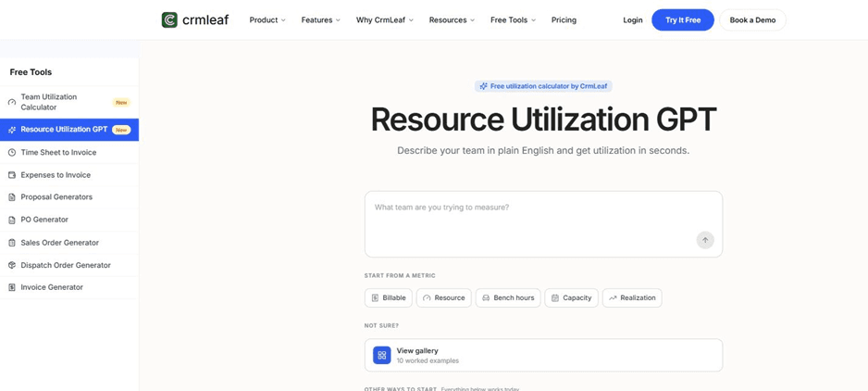Viewport: 868px width, 391px height.
Task: Click the Try It Free button
Action: coord(683,20)
